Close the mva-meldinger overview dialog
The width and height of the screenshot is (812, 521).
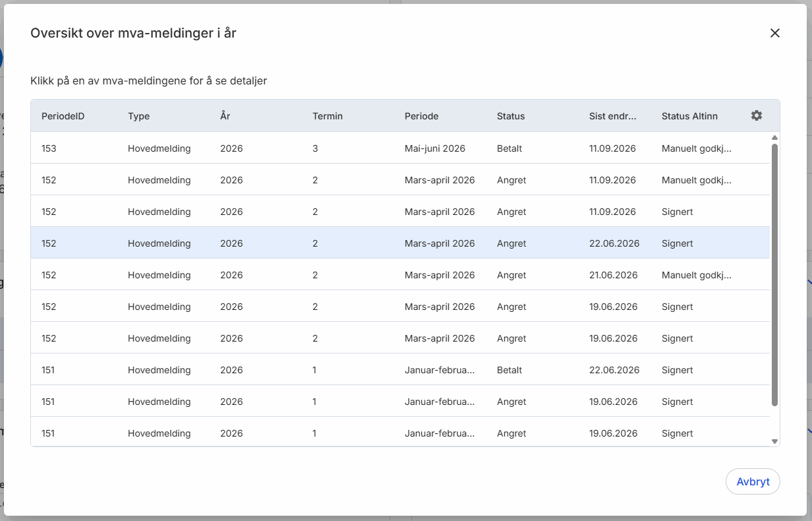pos(775,33)
